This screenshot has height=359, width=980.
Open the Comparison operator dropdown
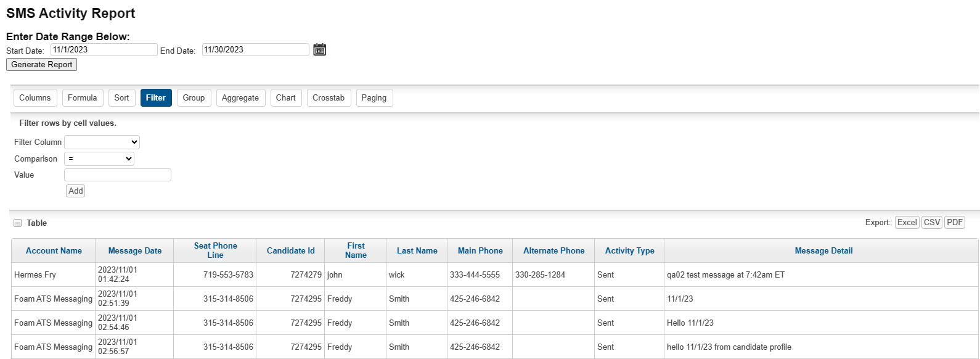pyautogui.click(x=99, y=159)
